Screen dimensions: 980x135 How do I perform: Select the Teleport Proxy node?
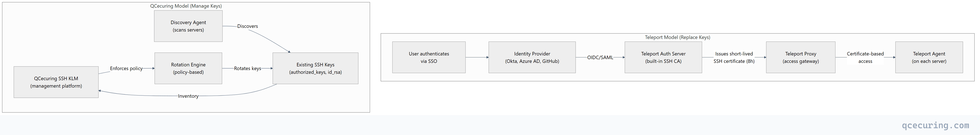tap(800, 57)
